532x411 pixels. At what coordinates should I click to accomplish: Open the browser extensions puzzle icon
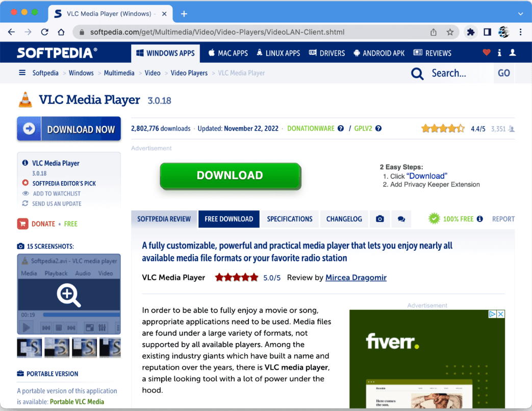[x=471, y=32]
